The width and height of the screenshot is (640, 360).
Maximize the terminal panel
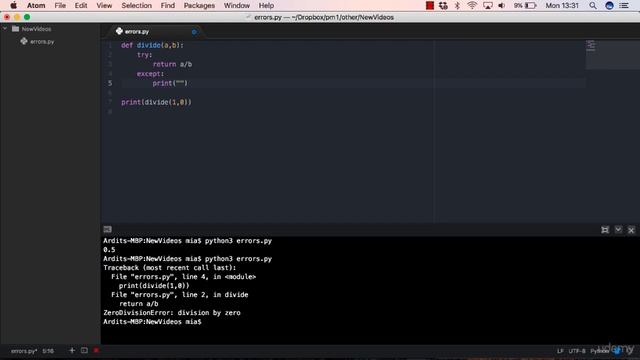point(605,230)
